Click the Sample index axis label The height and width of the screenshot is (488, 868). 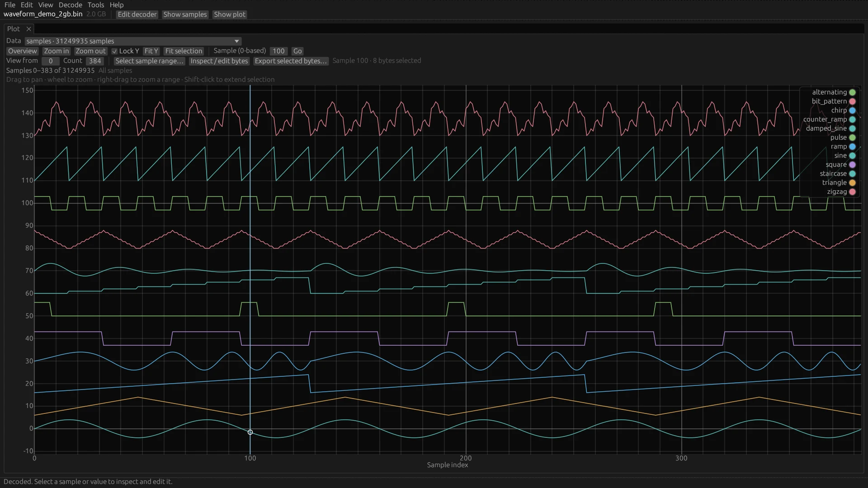[x=448, y=465]
